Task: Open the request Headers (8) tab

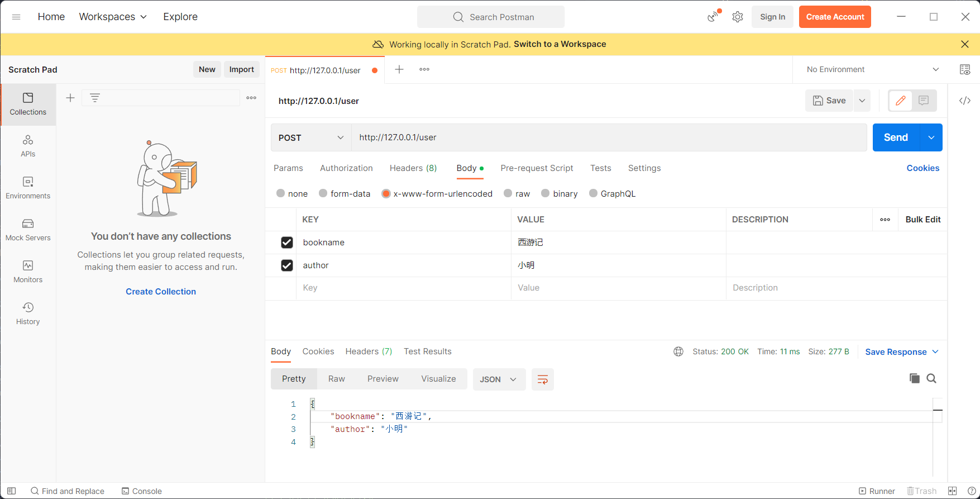Action: 413,168
